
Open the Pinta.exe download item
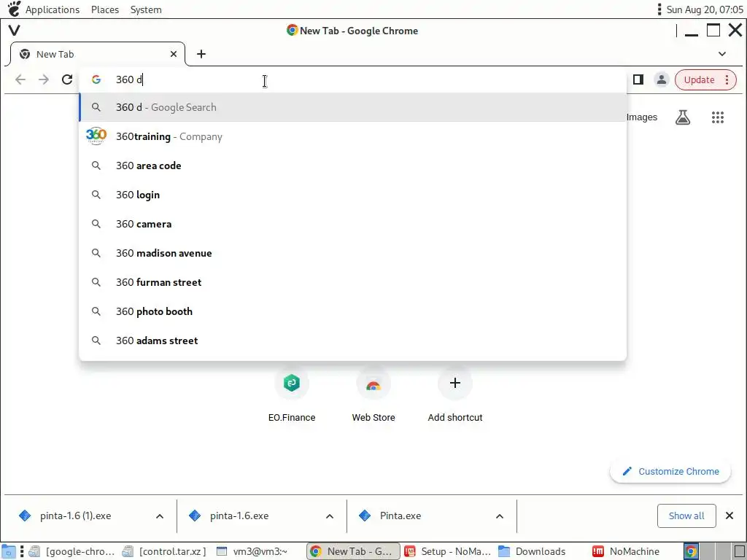tap(400, 516)
